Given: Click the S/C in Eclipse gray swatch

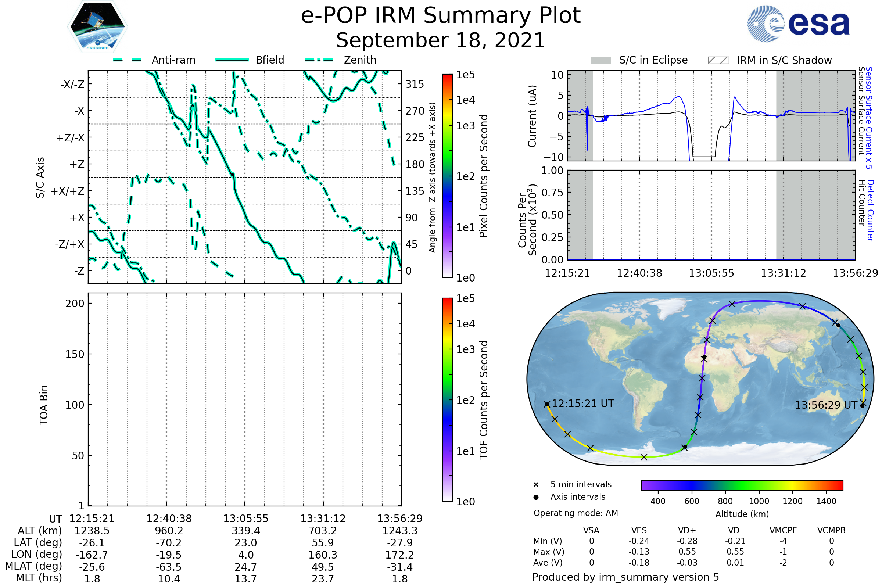Looking at the screenshot, I should pos(600,60).
